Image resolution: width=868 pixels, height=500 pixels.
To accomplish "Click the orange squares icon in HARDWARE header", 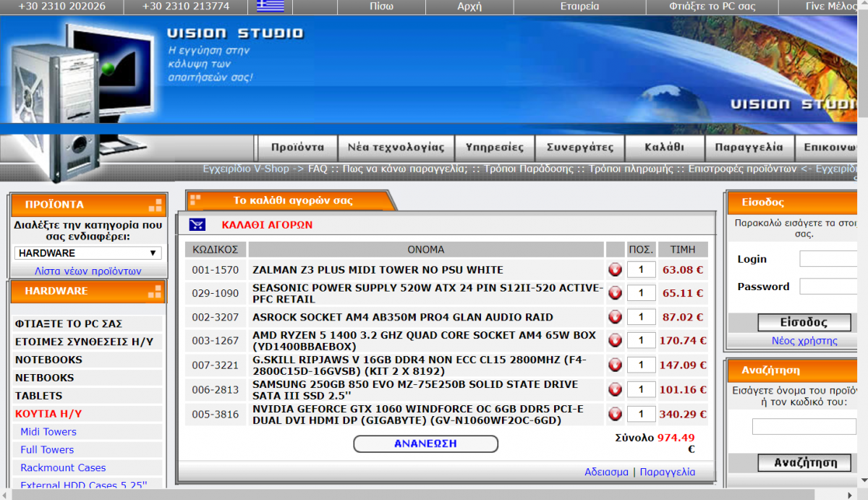I will pos(156,292).
